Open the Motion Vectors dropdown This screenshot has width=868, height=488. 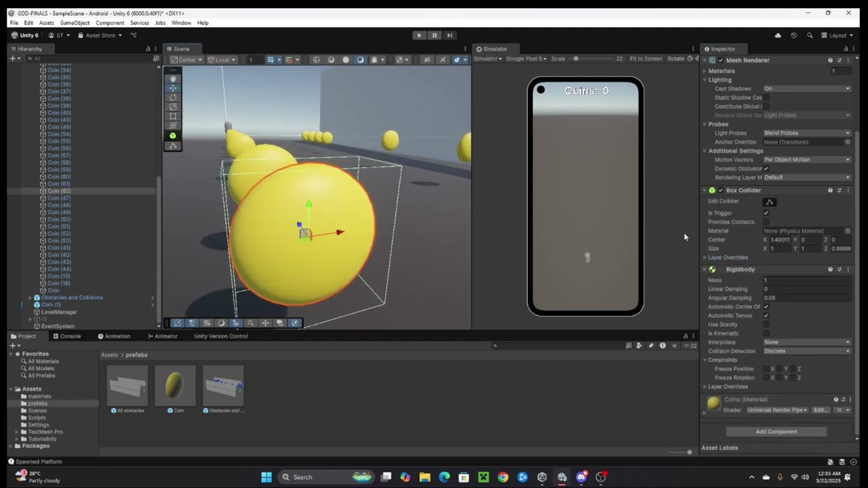(x=807, y=160)
